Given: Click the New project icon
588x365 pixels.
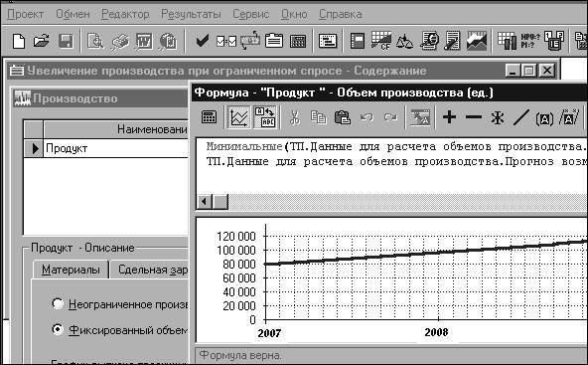Looking at the screenshot, I should pos(18,41).
